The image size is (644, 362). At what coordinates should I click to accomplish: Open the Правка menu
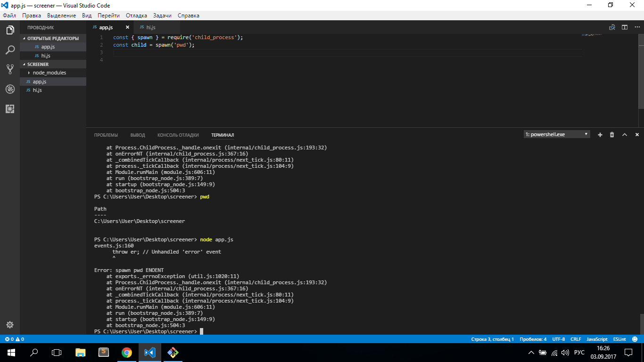[32, 16]
